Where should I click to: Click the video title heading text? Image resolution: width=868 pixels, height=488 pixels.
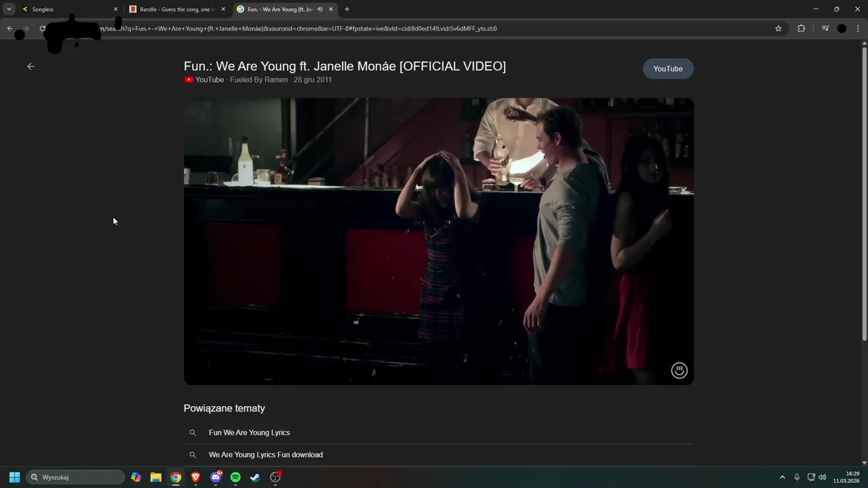coord(344,66)
